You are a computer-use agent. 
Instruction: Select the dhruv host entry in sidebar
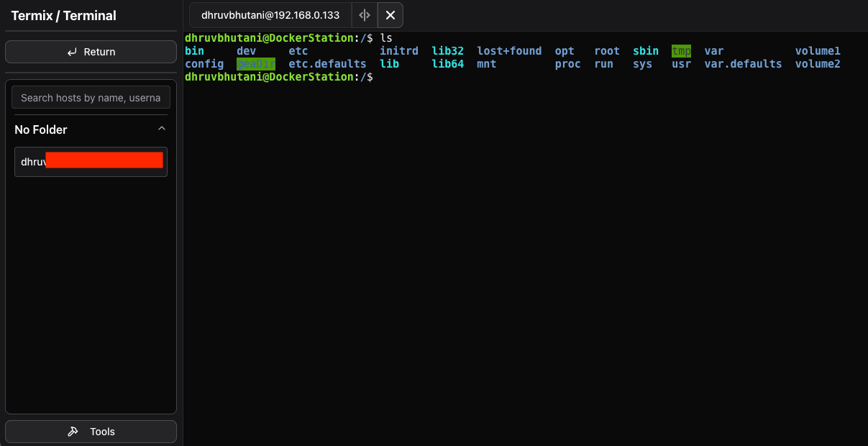[x=91, y=162]
